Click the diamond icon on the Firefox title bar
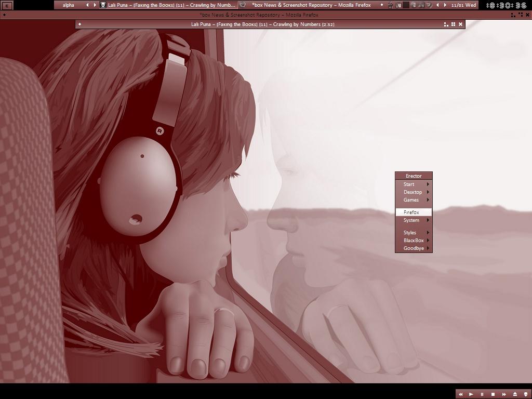Viewport: 532px width, 399px height. [x=4, y=15]
